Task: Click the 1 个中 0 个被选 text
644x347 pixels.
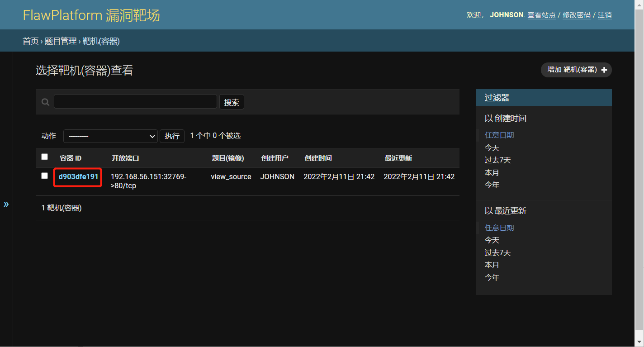Action: click(215, 135)
